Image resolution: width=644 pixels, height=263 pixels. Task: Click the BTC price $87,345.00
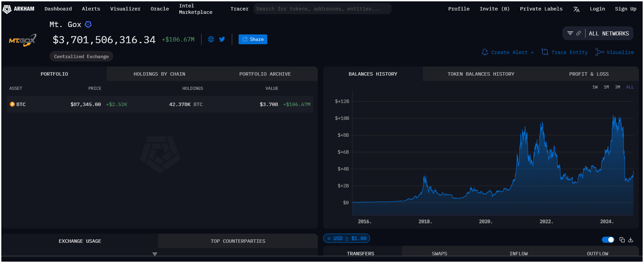[x=86, y=104]
